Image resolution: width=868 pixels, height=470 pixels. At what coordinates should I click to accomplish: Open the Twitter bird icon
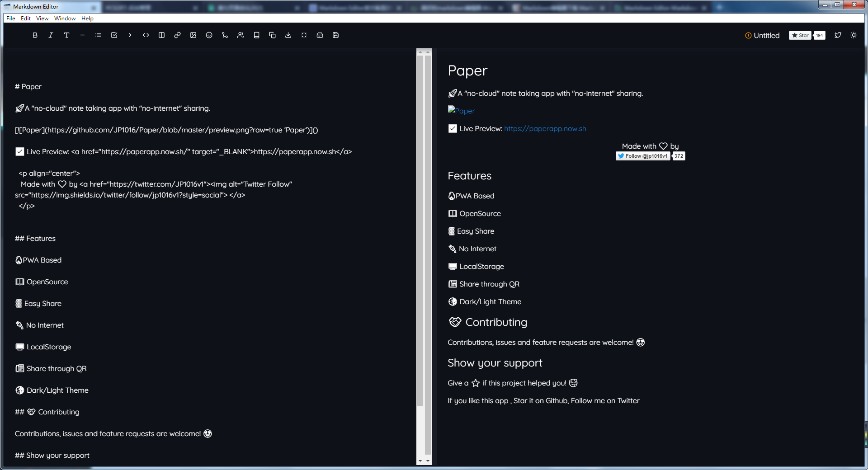[x=838, y=35]
